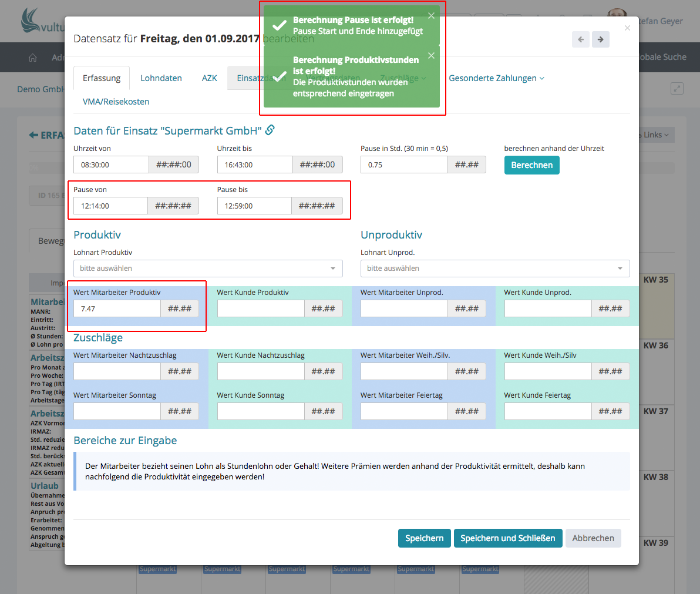This screenshot has width=700, height=594.
Task: Click Speichern und Schließen button
Action: [x=507, y=538]
